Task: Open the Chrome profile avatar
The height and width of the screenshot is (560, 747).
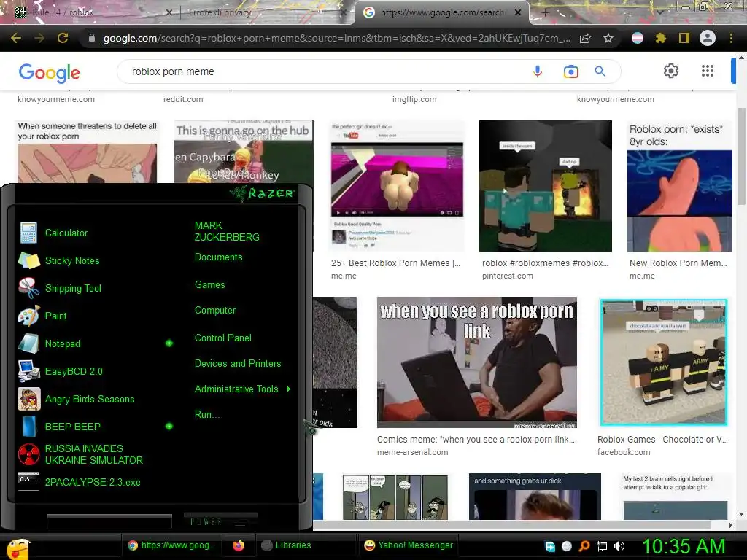Action: click(708, 38)
